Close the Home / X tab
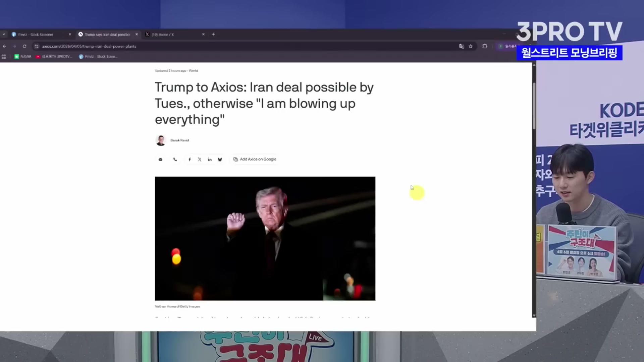This screenshot has width=644, height=362. [203, 34]
